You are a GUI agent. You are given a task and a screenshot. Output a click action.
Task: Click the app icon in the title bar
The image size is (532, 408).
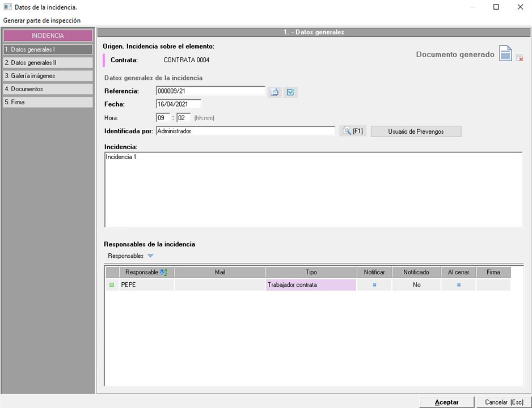pyautogui.click(x=7, y=7)
